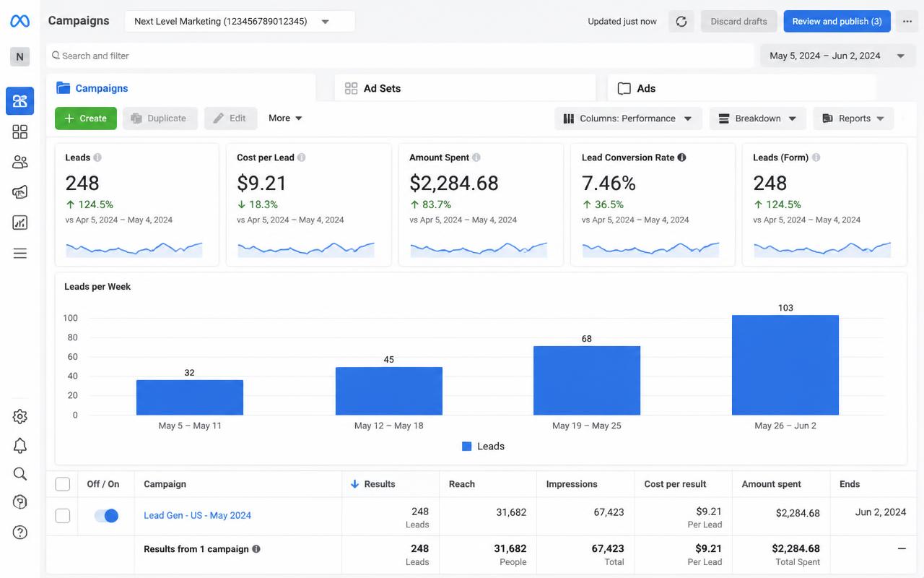Click the Search and filter field
Viewport: 924px width, 578px height.
pyautogui.click(x=400, y=56)
